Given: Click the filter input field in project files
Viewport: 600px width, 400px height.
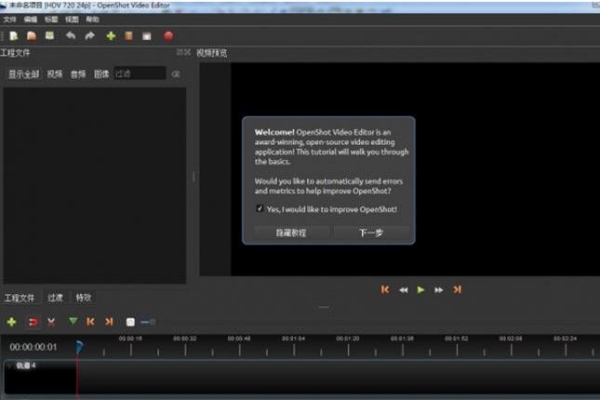Looking at the screenshot, I should point(138,73).
